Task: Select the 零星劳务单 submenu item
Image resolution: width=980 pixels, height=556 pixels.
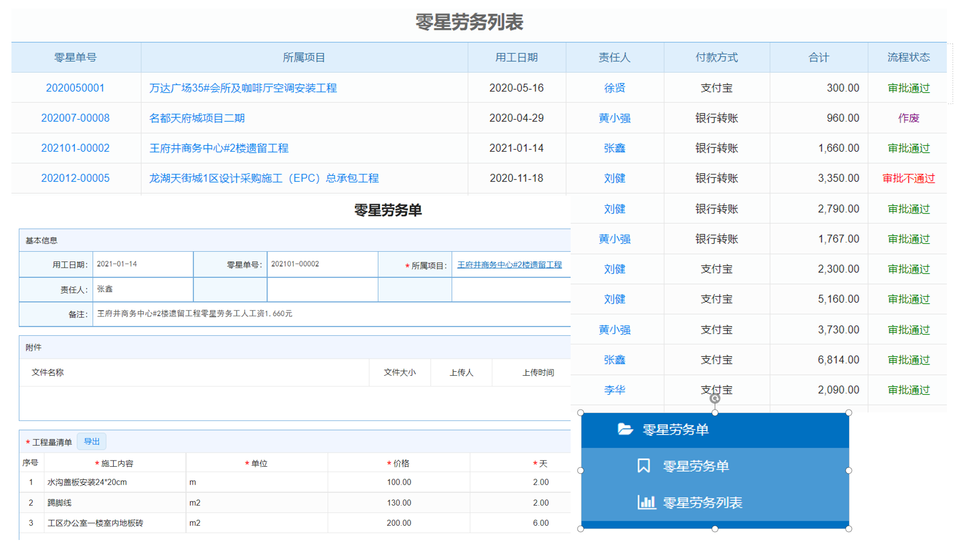Action: tap(695, 466)
